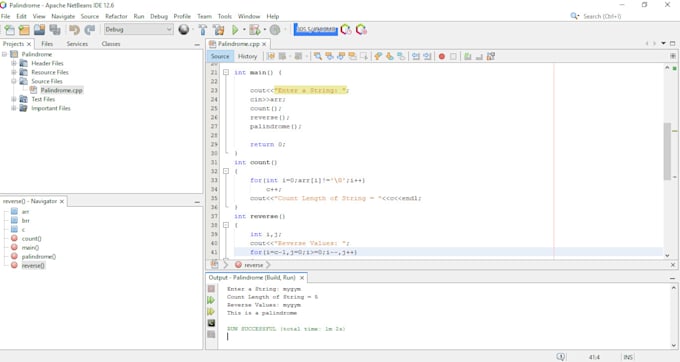The width and height of the screenshot is (680, 362).
Task: Start macro recording with the red circle
Action: (x=441, y=56)
